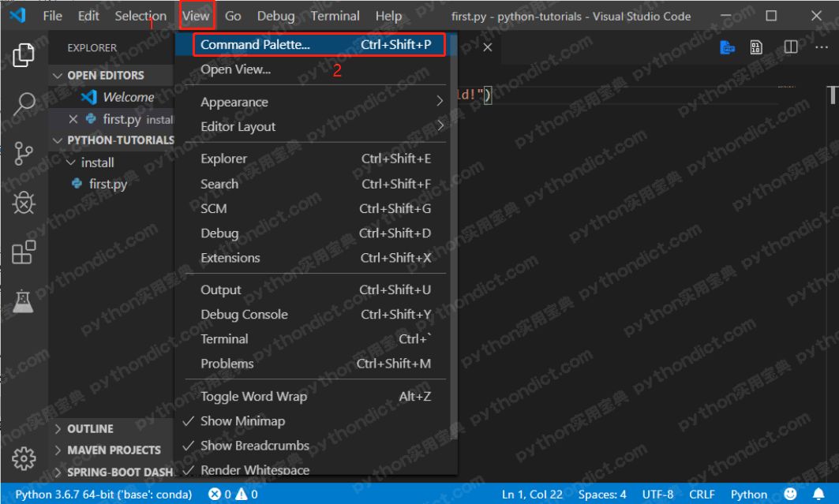Collapse the install folder
Viewport: 839px width, 504px height.
[x=110, y=162]
